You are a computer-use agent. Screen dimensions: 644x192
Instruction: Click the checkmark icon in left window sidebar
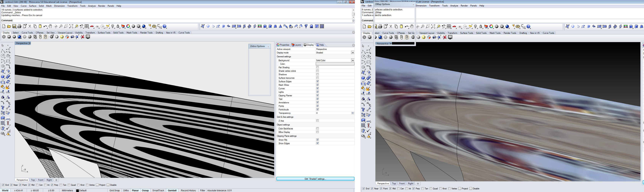(8, 128)
